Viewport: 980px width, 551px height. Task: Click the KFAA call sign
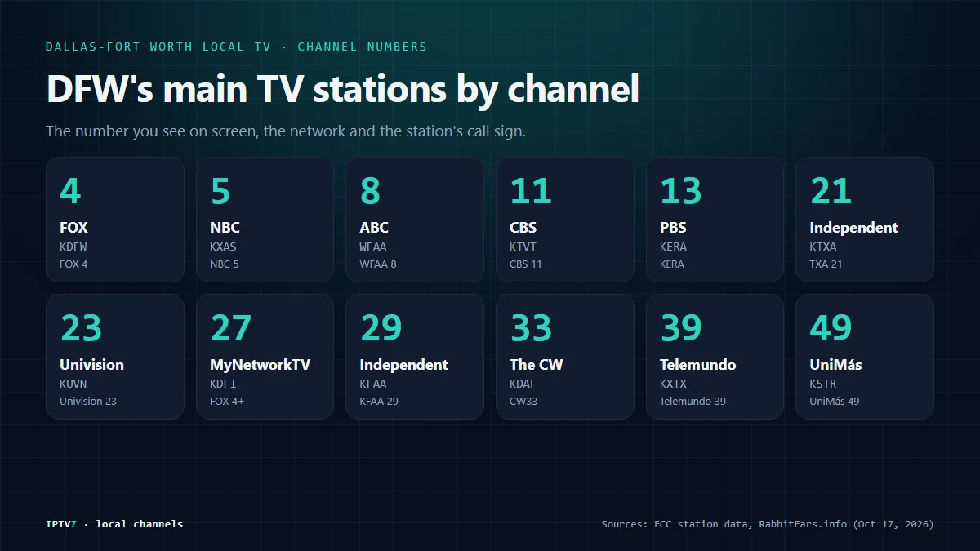(373, 384)
